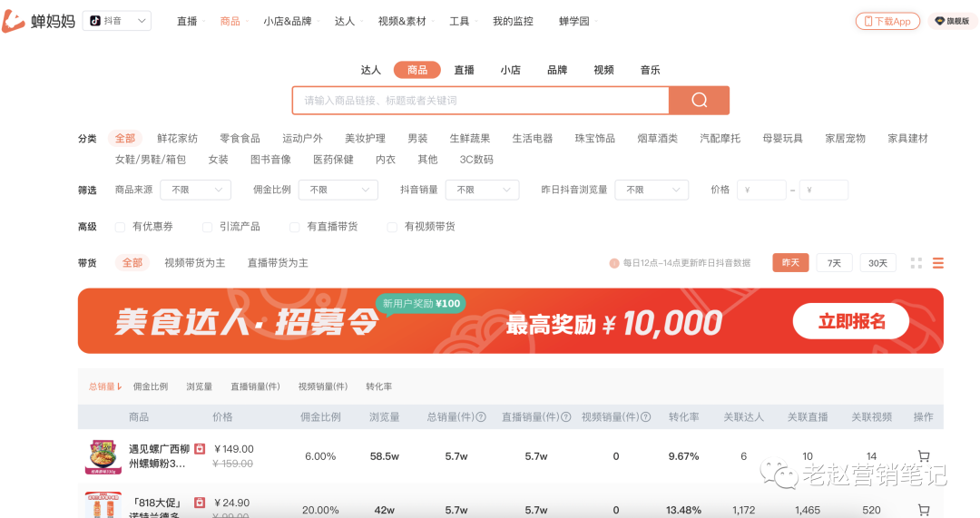This screenshot has height=518, width=980.
Task: Click the 蝉妈妈 logo
Action: pyautogui.click(x=38, y=21)
